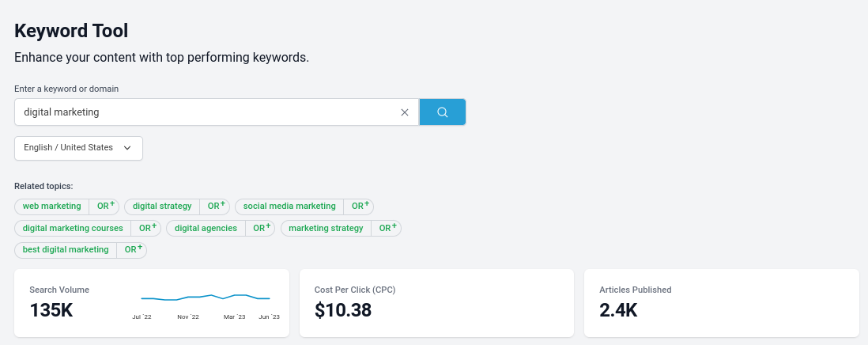Choose digital marketing courses topic
This screenshot has width=868, height=345.
pos(73,228)
